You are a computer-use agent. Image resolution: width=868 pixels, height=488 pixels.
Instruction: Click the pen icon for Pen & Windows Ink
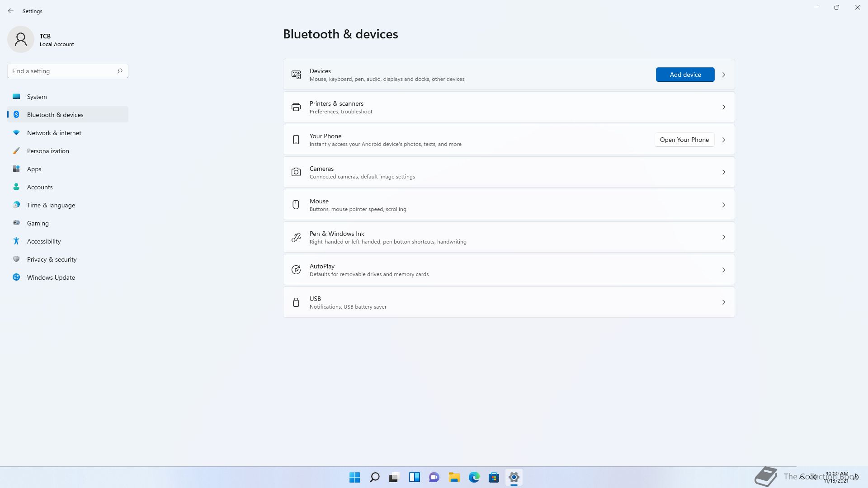[x=296, y=237]
